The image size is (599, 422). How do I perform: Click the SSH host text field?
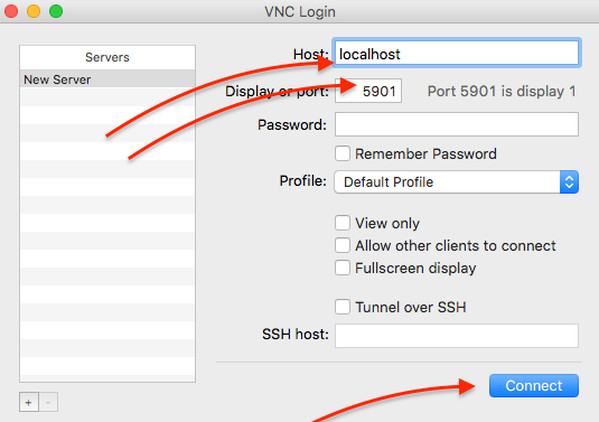click(457, 336)
